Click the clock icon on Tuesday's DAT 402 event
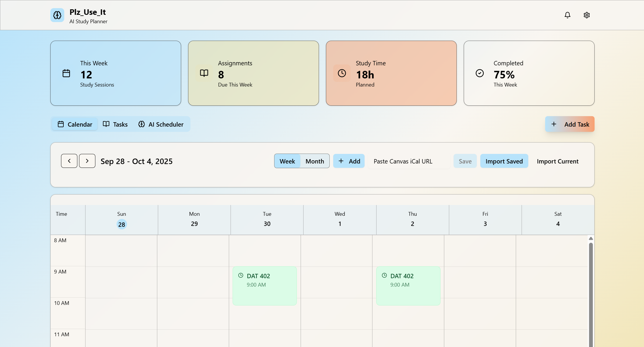The width and height of the screenshot is (644, 347). click(x=241, y=275)
